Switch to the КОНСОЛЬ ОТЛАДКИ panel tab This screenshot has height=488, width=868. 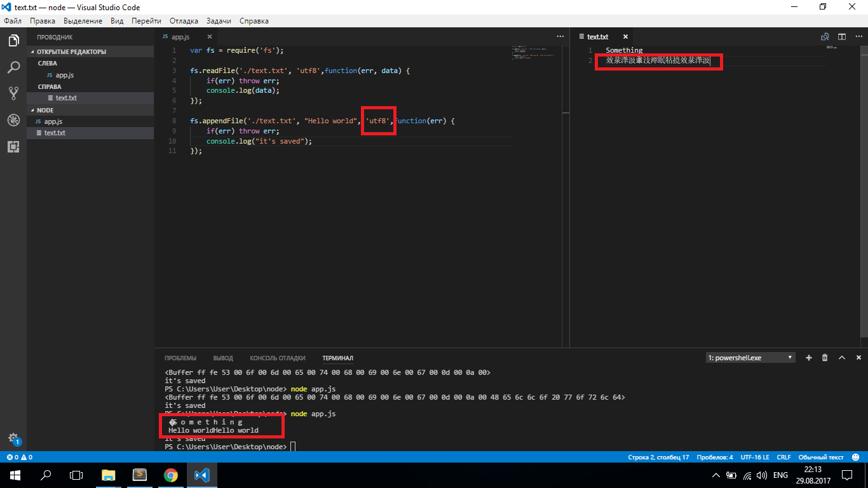pyautogui.click(x=278, y=358)
